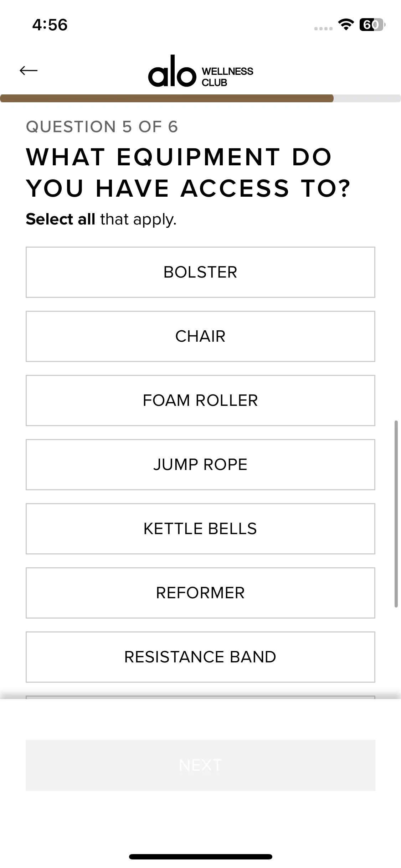Select the Bolster option

click(200, 272)
